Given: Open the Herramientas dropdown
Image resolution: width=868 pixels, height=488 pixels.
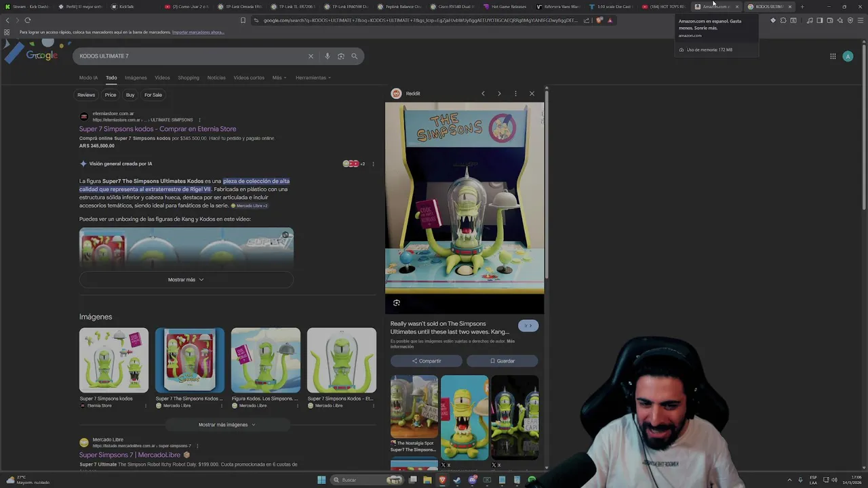Looking at the screenshot, I should 313,78.
